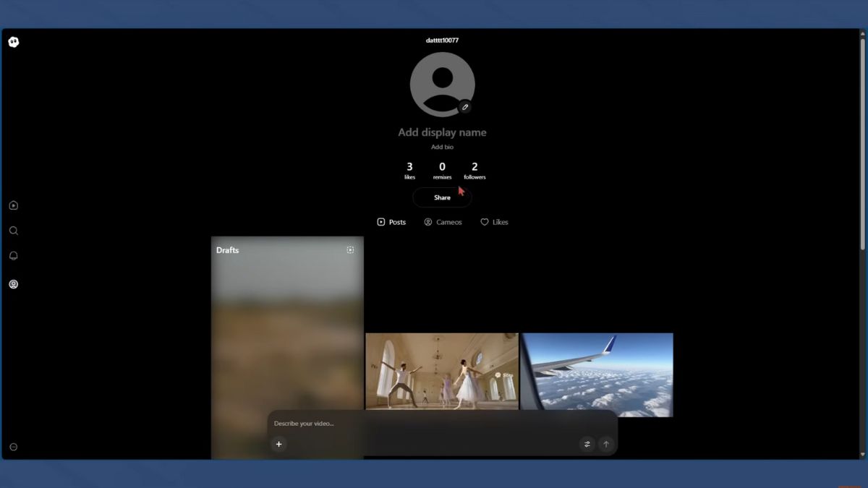Switch to the Posts tab
The image size is (868, 488).
[391, 222]
